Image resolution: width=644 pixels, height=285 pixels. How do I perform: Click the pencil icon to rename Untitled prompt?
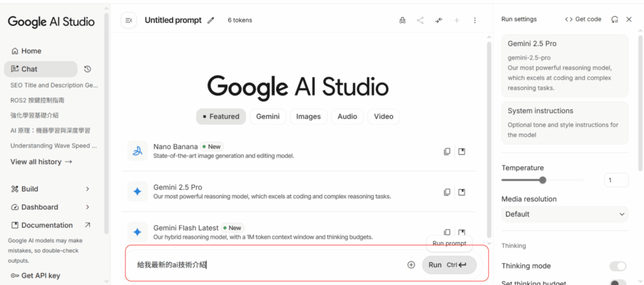[x=211, y=20]
